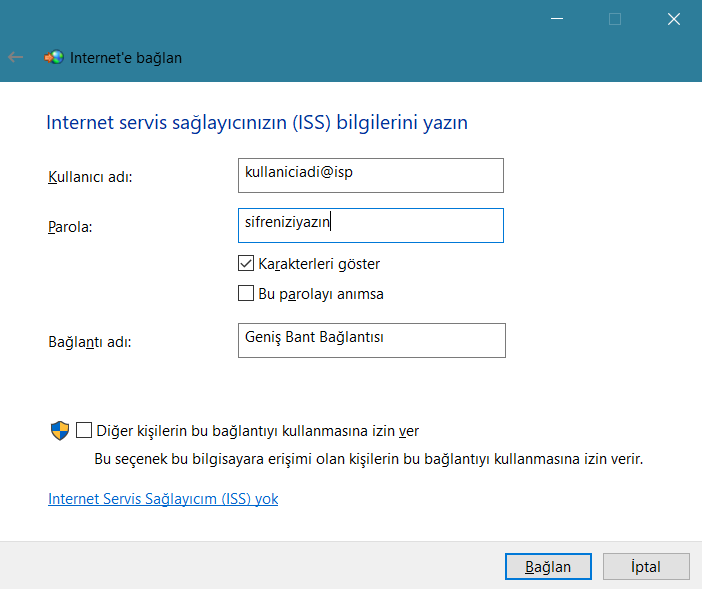Screen dimensions: 702x589
Task: Click the Kullanıcı adı label
Action: 90,177
